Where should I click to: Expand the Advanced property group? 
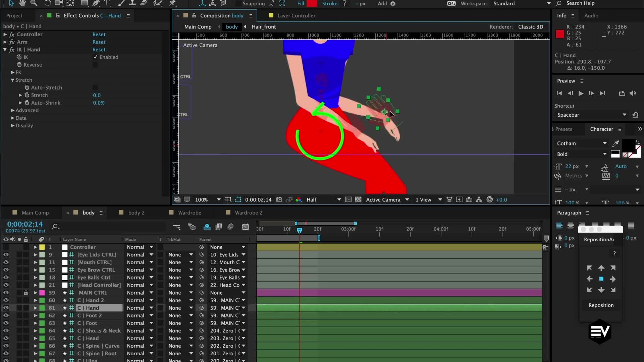pos(12,110)
